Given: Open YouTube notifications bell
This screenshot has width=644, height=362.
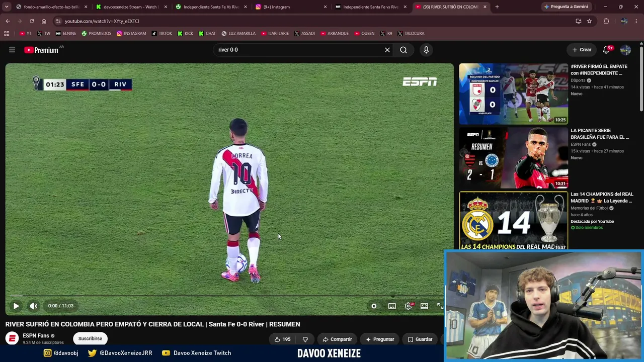Looking at the screenshot, I should (x=606, y=50).
